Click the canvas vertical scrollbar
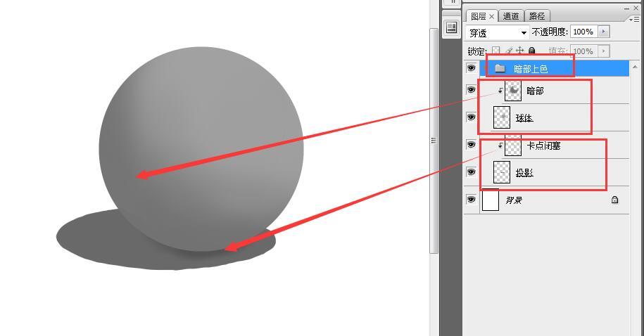Image resolution: width=644 pixels, height=336 pixels. click(x=434, y=141)
